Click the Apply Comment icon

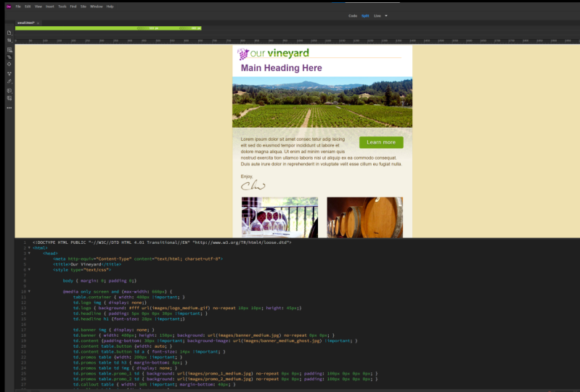pyautogui.click(x=9, y=91)
